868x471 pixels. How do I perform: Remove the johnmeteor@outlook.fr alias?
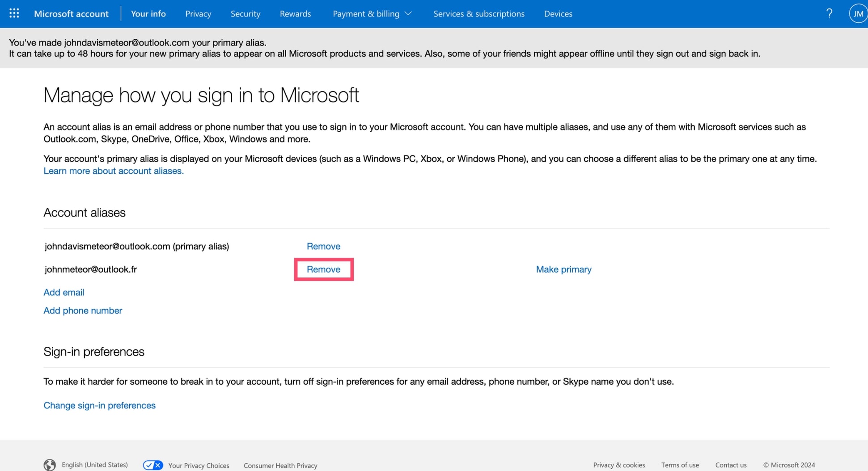tap(323, 269)
